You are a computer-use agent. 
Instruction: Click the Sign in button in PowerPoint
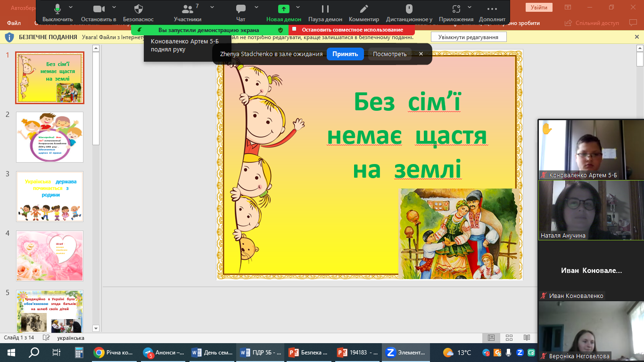pyautogui.click(x=539, y=8)
